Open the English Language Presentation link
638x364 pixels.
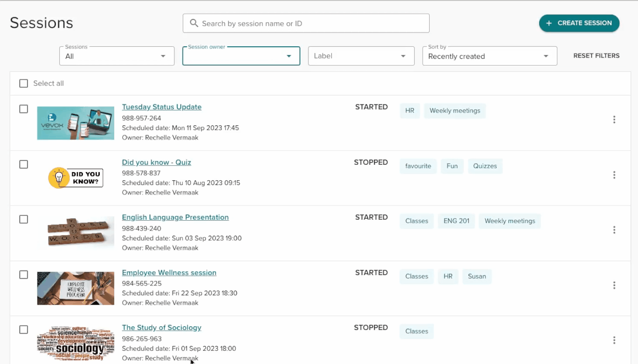point(175,217)
